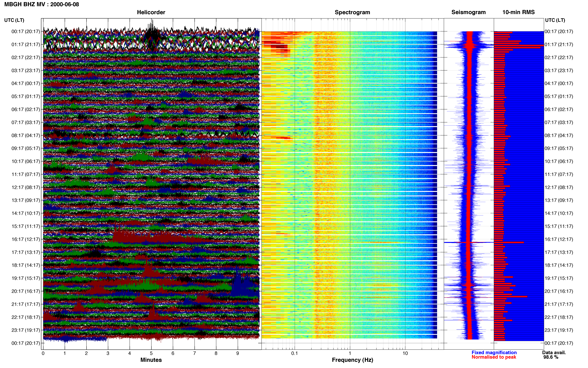588x368 pixels.
Task: Click left time label 06:17 (02:17)
Action: click(26, 109)
